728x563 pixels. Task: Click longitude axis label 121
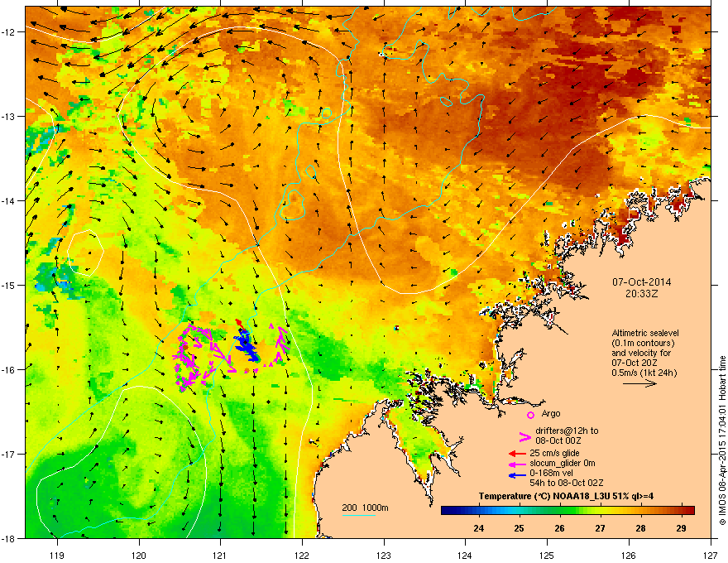click(x=220, y=555)
